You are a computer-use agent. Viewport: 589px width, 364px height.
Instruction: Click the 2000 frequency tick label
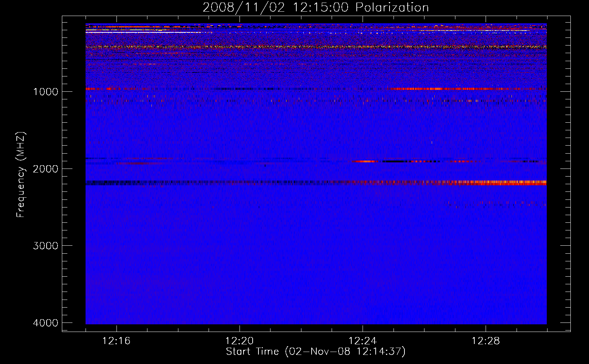pos(46,169)
